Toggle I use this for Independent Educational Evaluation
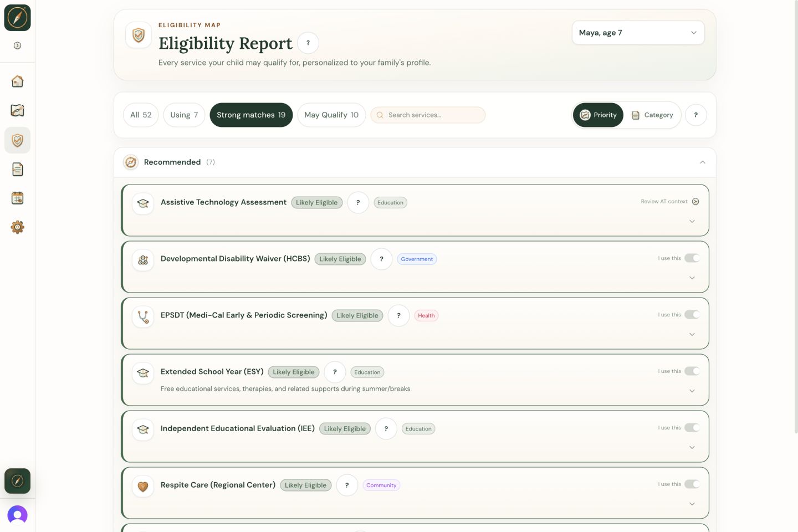 [x=692, y=428]
